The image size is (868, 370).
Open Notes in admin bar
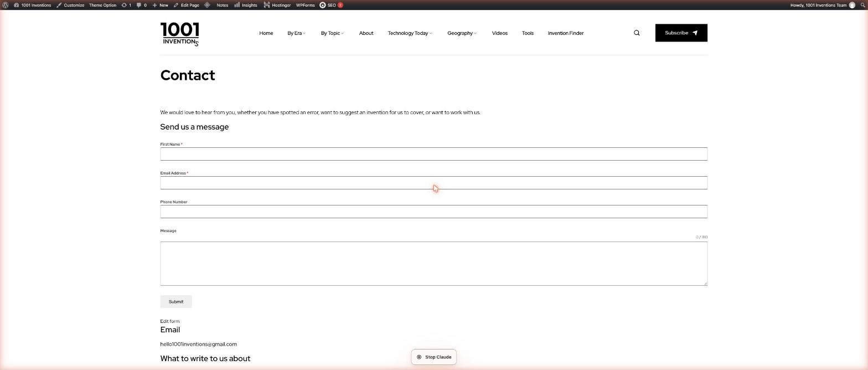tap(222, 5)
